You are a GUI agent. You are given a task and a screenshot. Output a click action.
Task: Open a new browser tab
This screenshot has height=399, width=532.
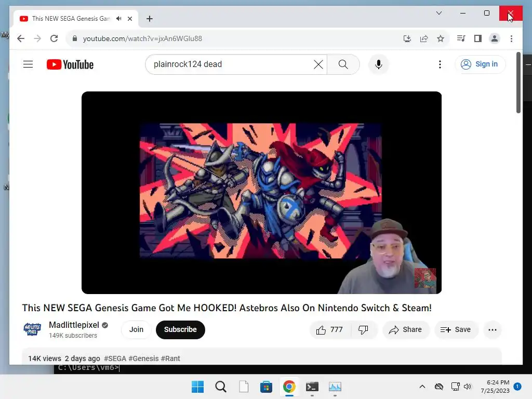[149, 19]
